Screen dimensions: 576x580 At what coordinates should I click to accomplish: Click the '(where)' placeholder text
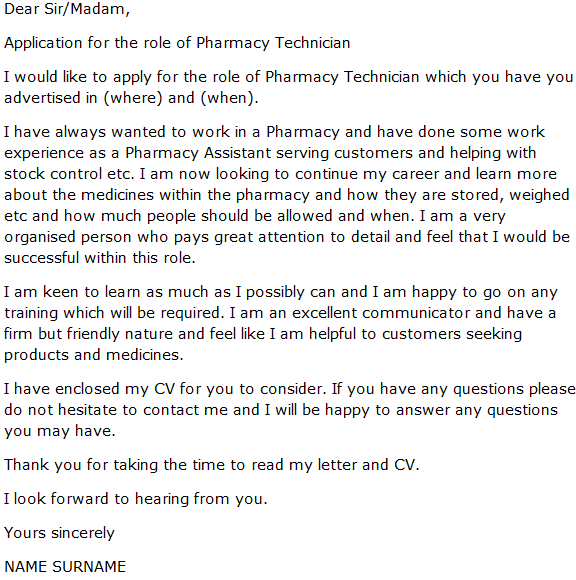point(133,98)
